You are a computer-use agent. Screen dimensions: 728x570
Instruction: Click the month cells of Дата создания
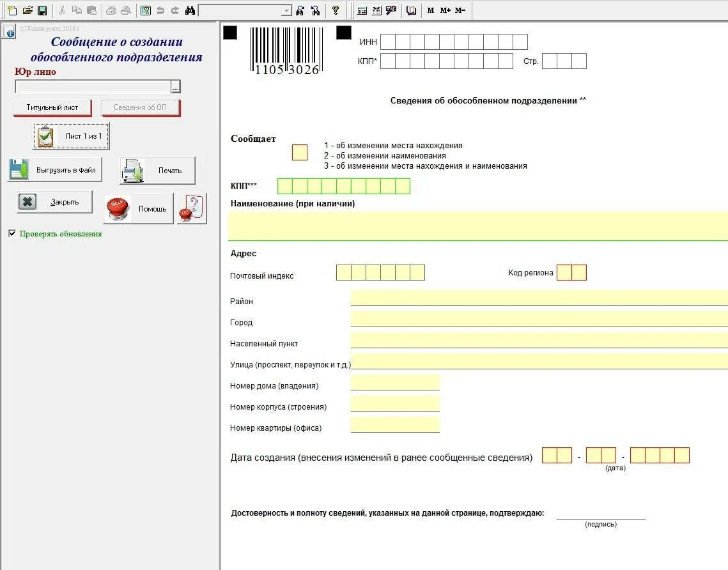click(x=601, y=456)
